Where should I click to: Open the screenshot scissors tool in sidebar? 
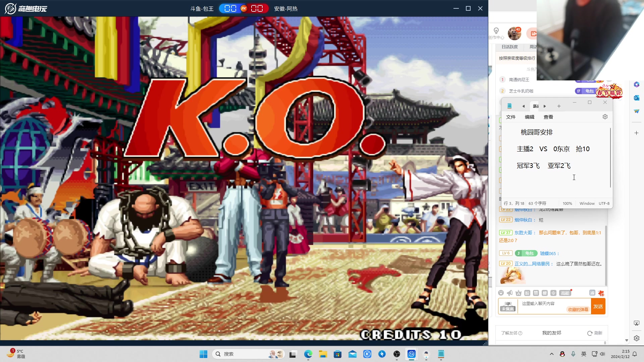click(637, 323)
